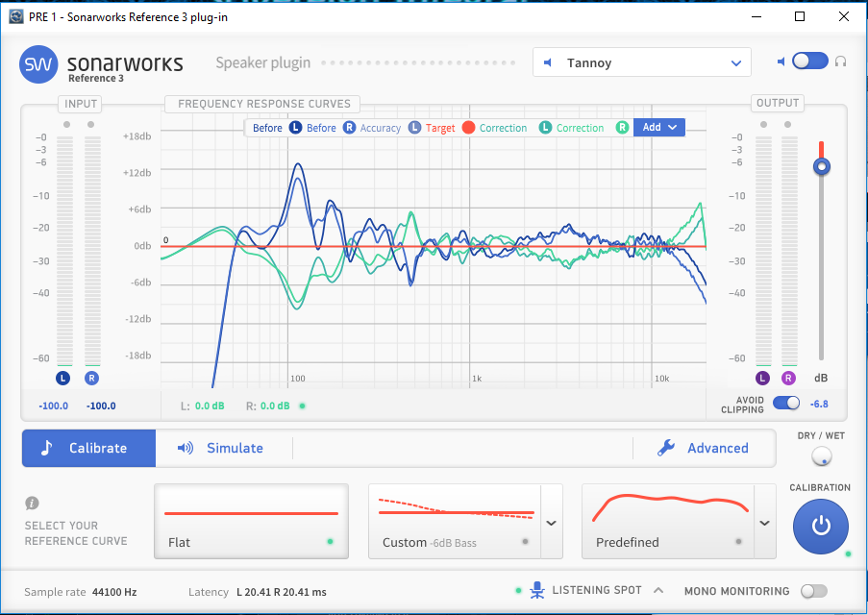Image resolution: width=868 pixels, height=615 pixels.
Task: Click the info icon above Select Your Reference Curve
Action: tap(32, 503)
